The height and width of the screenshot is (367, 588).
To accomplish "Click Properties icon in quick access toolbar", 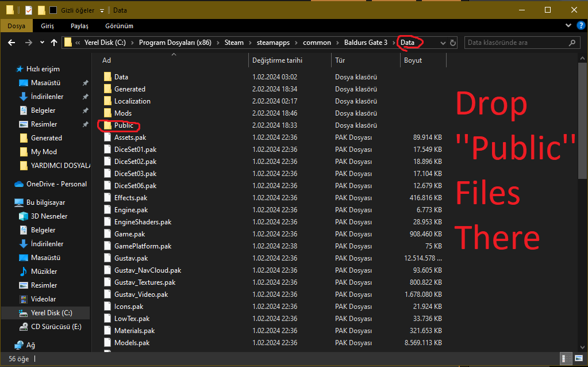I will (29, 10).
